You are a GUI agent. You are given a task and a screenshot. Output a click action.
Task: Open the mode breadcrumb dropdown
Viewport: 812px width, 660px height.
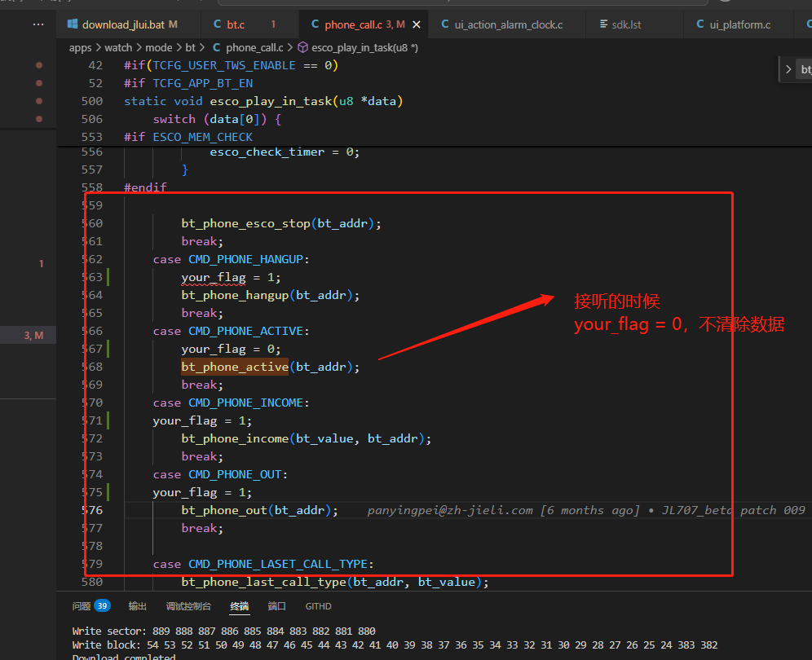coord(158,47)
